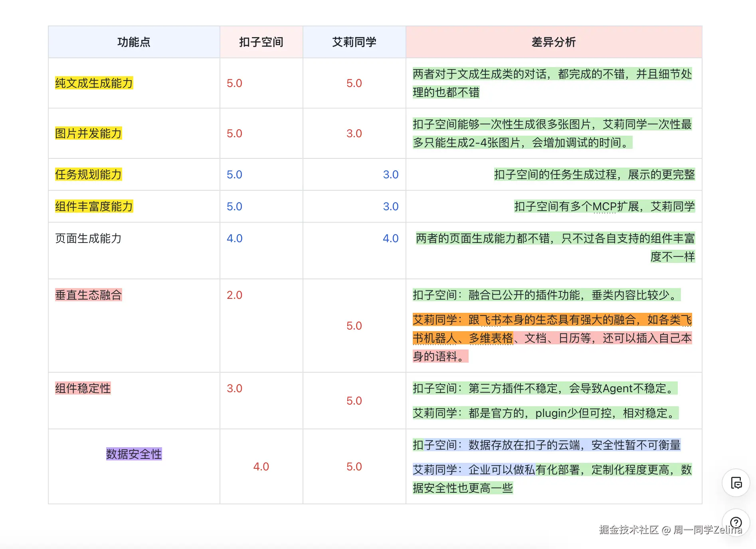756x549 pixels.
Task: Click the 数据存放在扣子的云端 analysis text
Action: (x=524, y=445)
